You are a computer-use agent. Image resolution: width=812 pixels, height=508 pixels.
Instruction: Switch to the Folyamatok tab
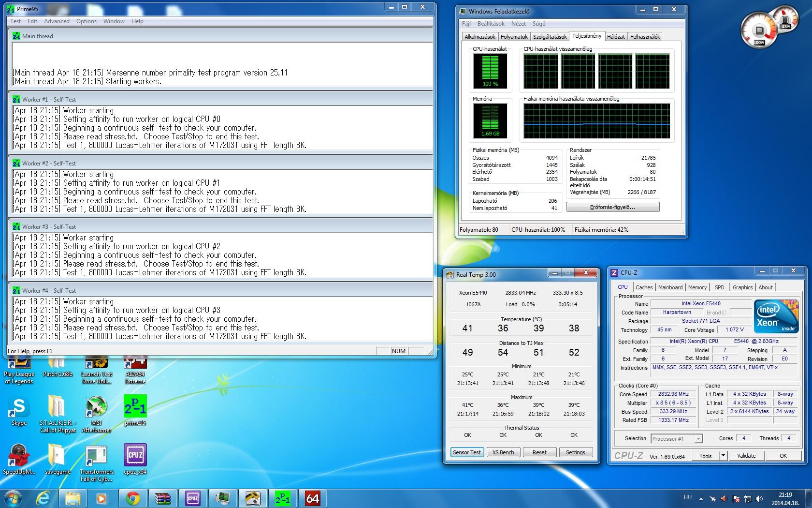tap(514, 37)
